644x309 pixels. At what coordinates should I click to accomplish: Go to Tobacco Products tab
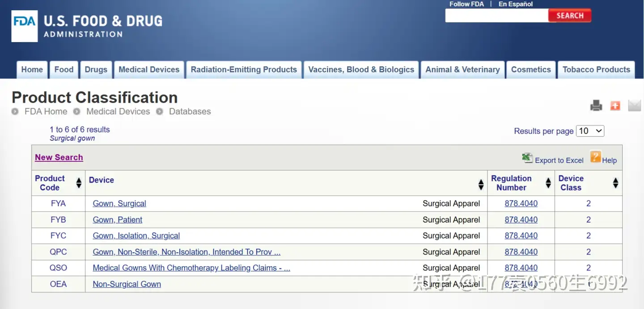596,70
